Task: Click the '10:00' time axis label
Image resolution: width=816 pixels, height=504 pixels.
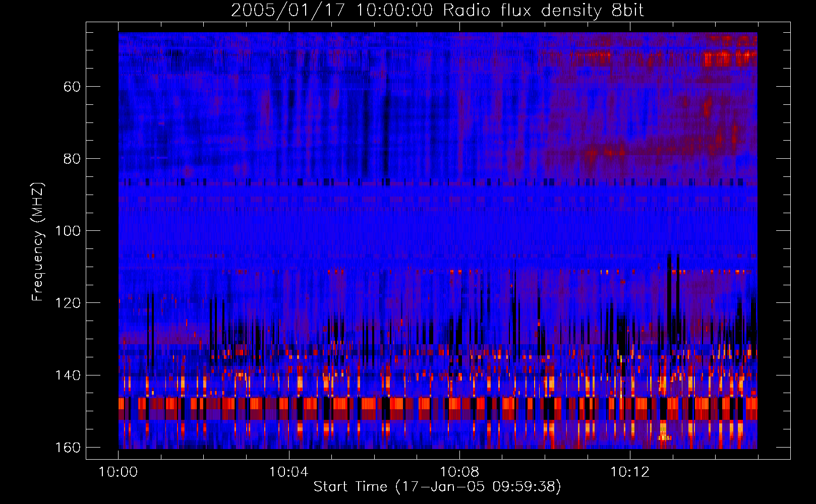Action: tap(118, 472)
